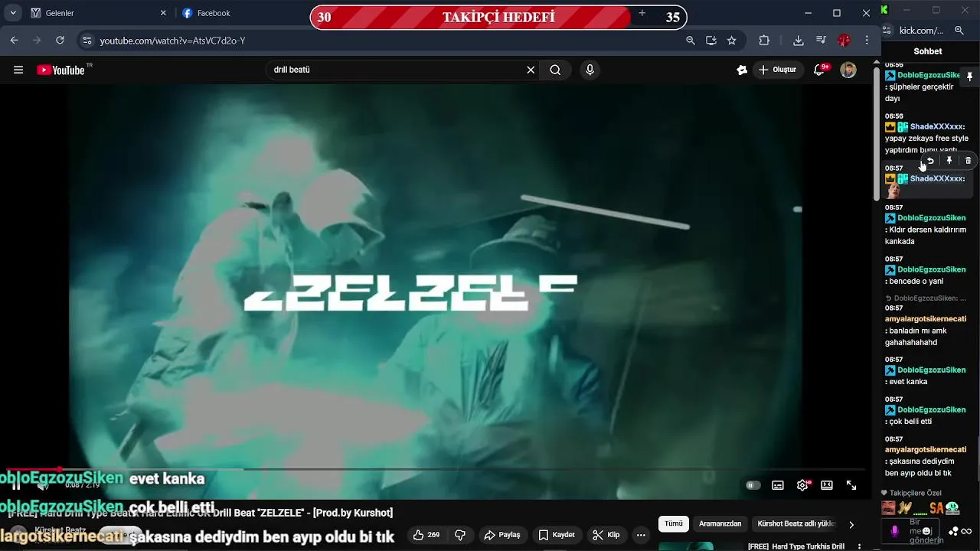The height and width of the screenshot is (551, 980).
Task: Clear the YouTube search box text
Action: [x=531, y=70]
